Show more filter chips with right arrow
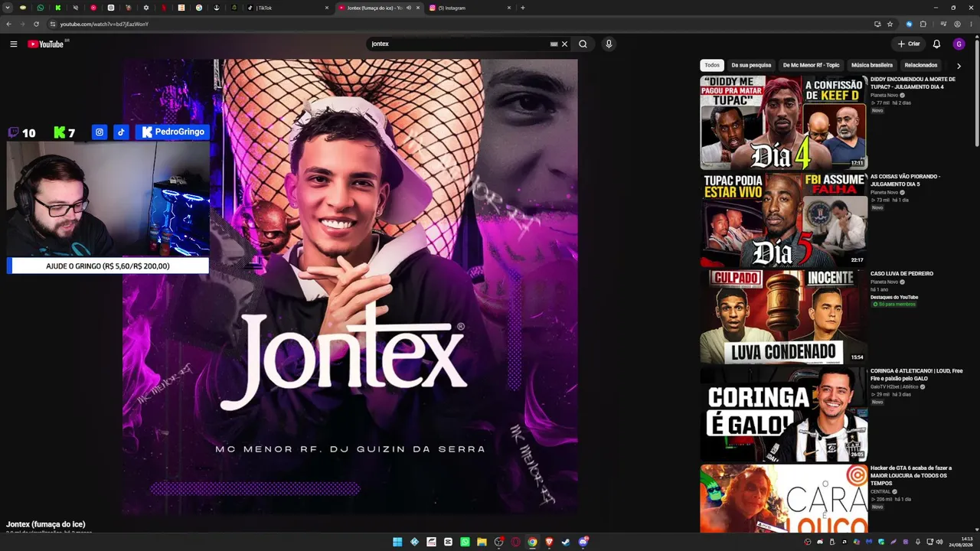The width and height of the screenshot is (980, 551). click(959, 66)
